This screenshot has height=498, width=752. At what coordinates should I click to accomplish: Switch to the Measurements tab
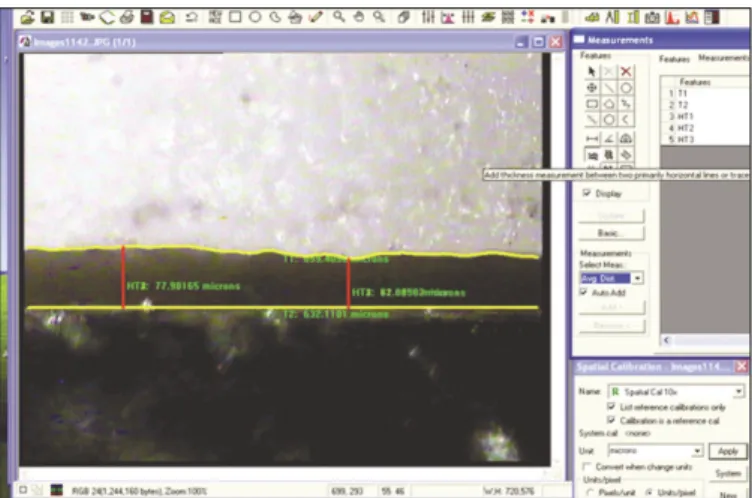click(723, 58)
